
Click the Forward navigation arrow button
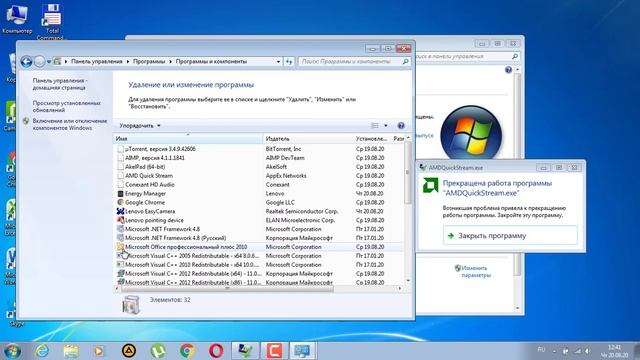[x=40, y=62]
